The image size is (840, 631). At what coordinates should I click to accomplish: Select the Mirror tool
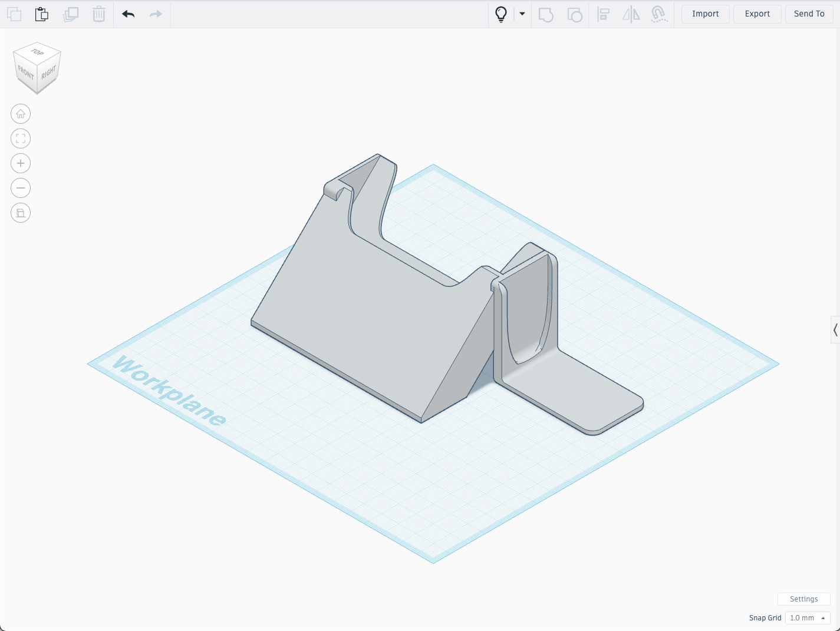tap(631, 14)
